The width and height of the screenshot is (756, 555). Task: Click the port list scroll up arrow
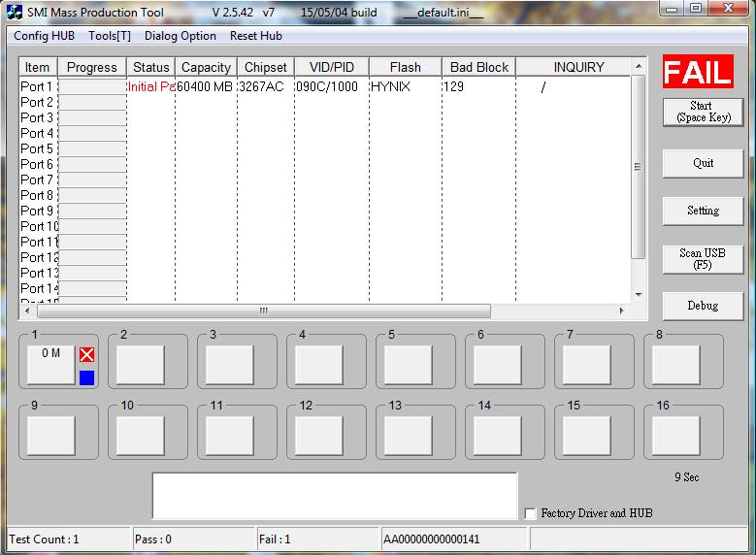click(639, 66)
